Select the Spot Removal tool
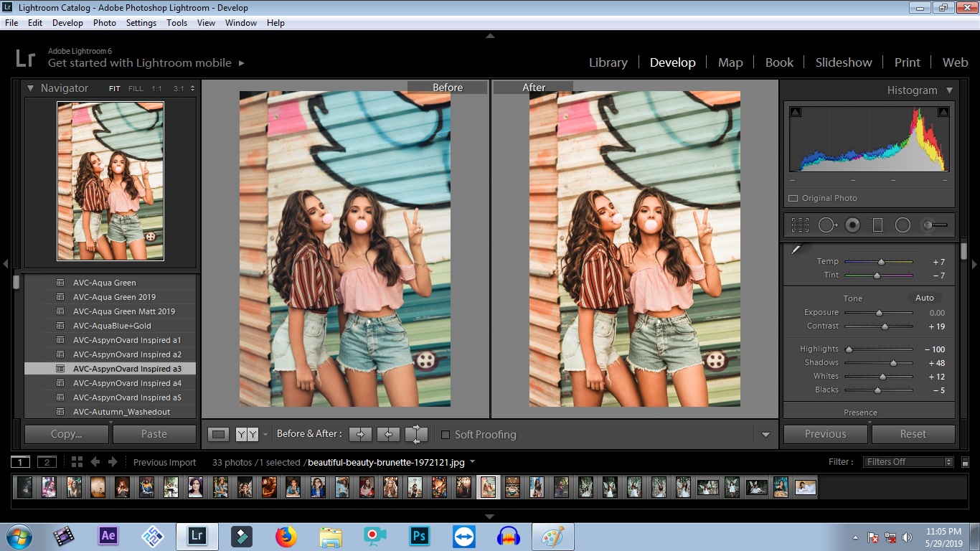 click(827, 225)
